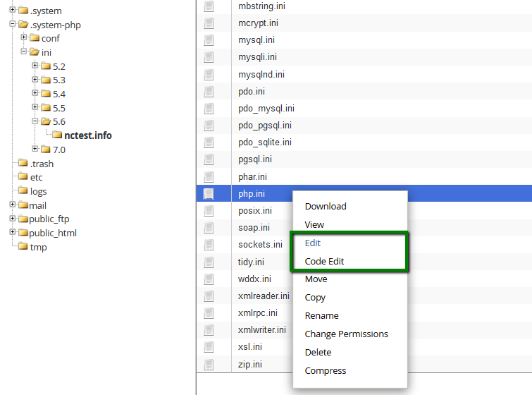Choose View from the context menu
This screenshot has width=532, height=395.
pos(314,224)
